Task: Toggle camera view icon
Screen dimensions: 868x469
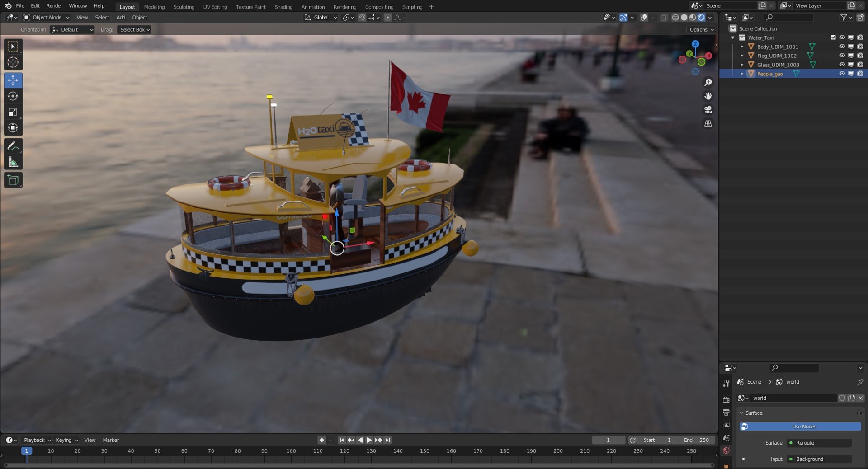Action: (708, 110)
